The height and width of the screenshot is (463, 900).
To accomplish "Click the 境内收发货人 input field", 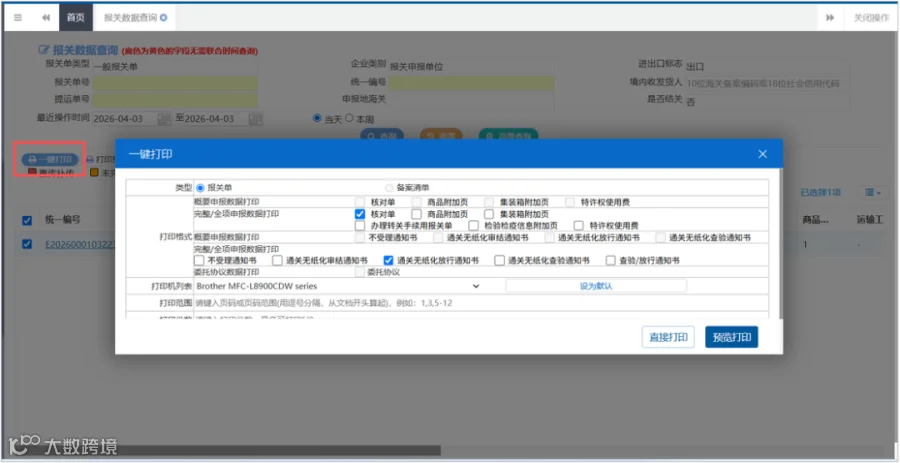I will pos(767,84).
